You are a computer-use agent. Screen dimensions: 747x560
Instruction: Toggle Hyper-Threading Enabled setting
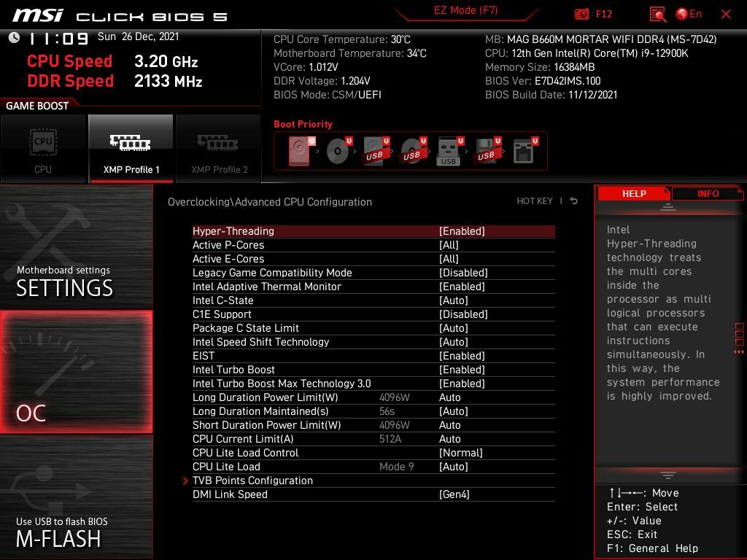pos(462,231)
